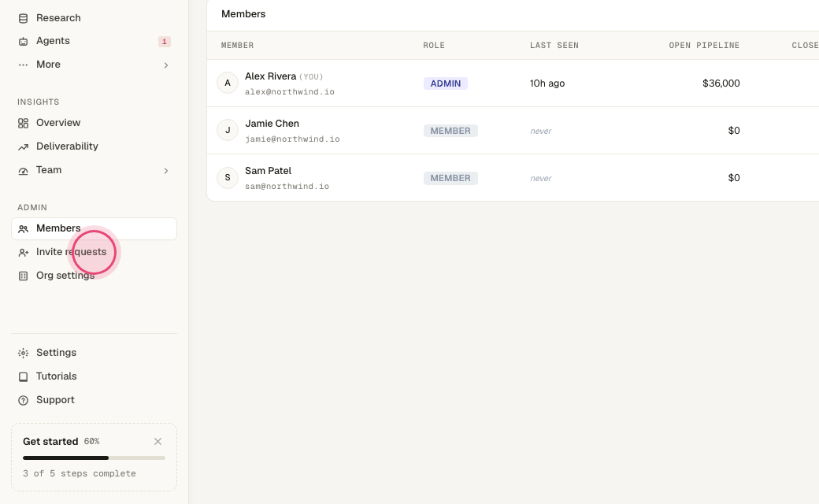Click Jamie Chen's never last seen value
Screen dimensions: 819x504
[540, 131]
